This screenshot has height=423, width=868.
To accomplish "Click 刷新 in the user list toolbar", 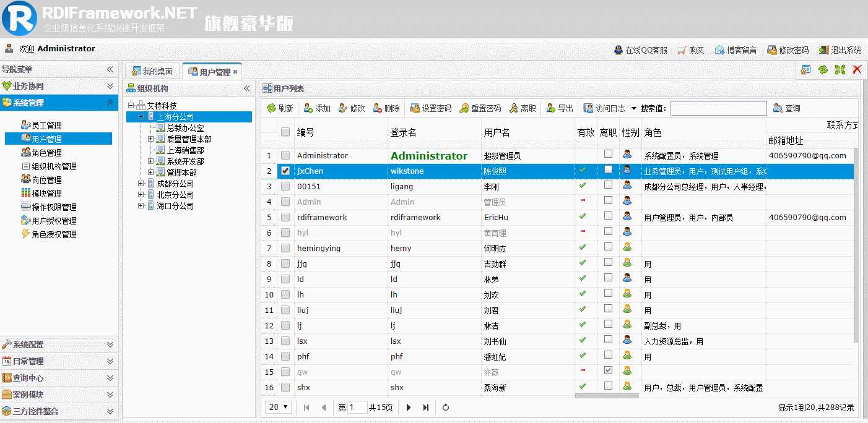I will [x=280, y=108].
